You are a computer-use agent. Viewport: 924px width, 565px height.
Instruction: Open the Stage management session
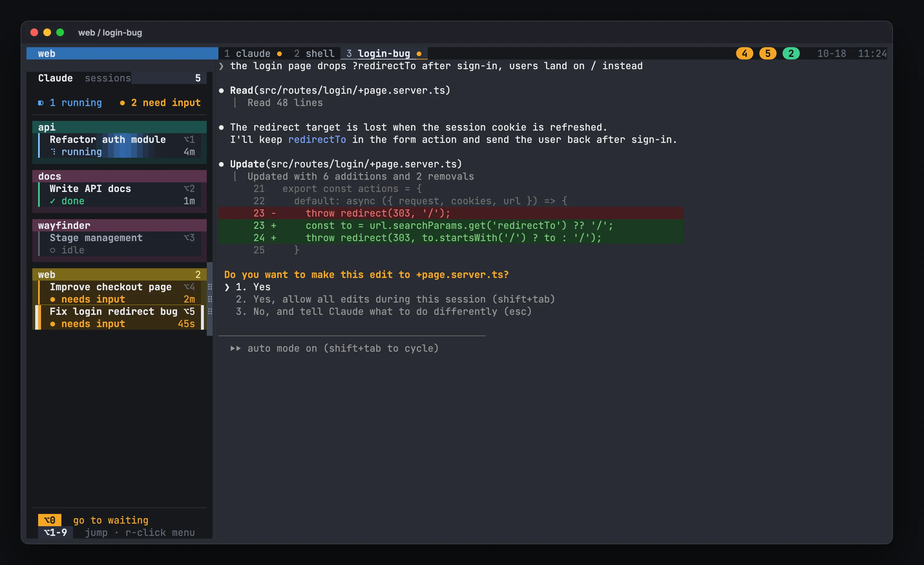tap(119, 244)
